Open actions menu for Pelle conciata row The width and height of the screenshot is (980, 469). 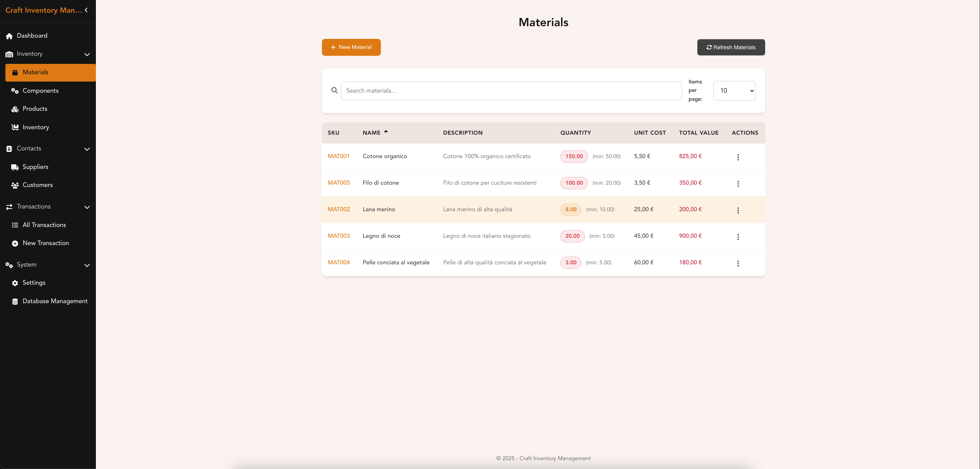(x=738, y=263)
